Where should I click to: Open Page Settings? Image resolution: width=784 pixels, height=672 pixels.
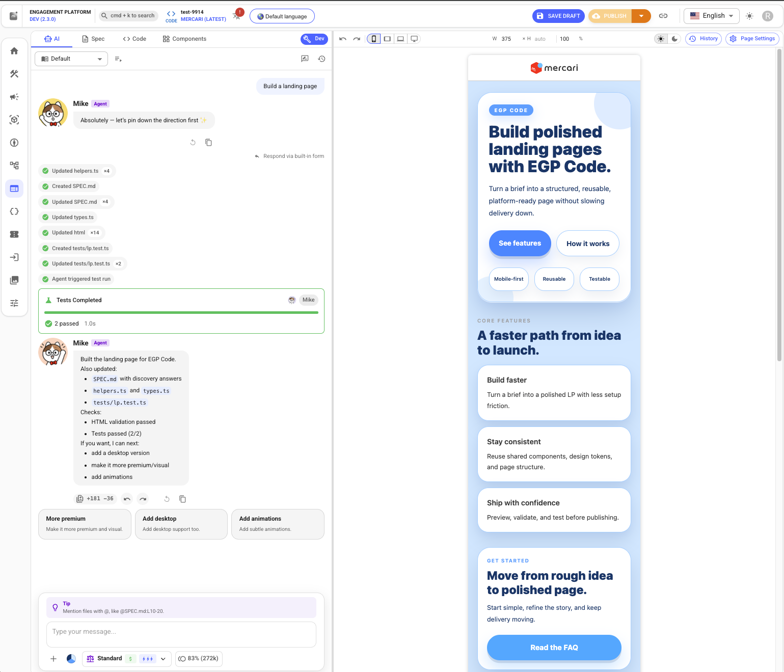(x=752, y=39)
